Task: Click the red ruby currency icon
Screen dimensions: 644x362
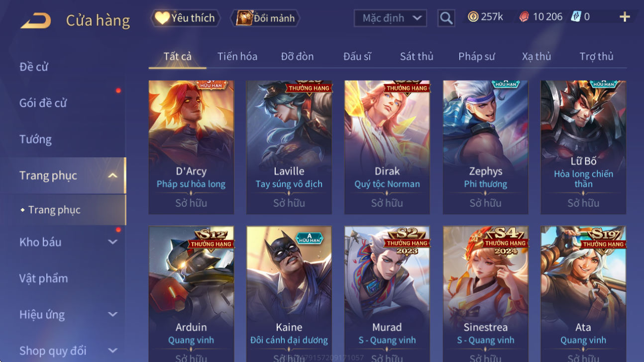Action: click(524, 17)
